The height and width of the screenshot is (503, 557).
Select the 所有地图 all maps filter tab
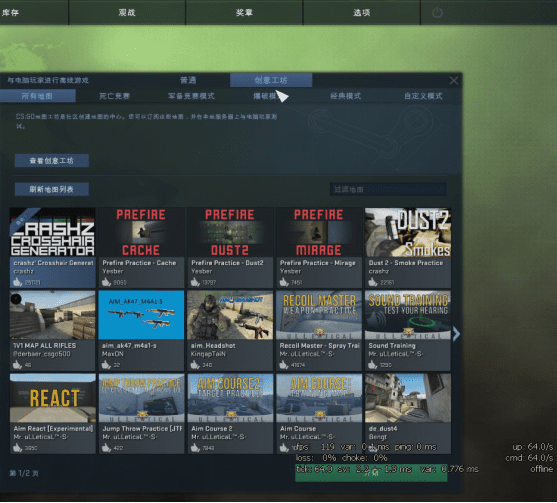(37, 96)
